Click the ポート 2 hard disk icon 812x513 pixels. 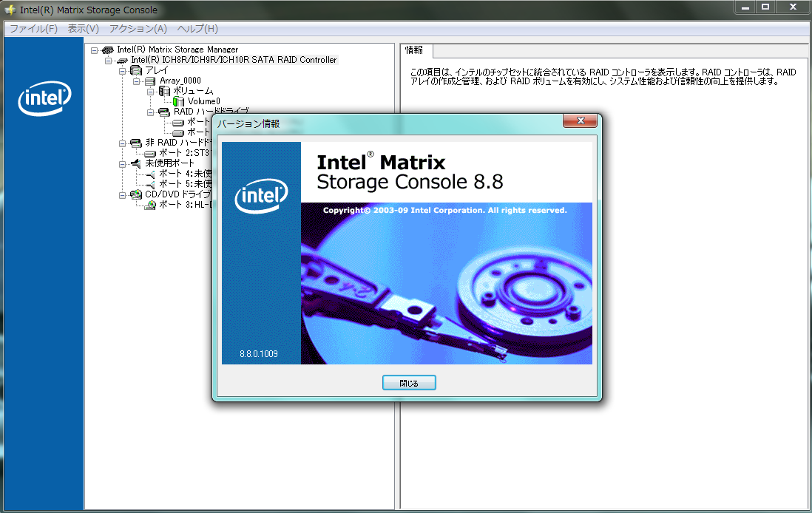click(x=150, y=154)
